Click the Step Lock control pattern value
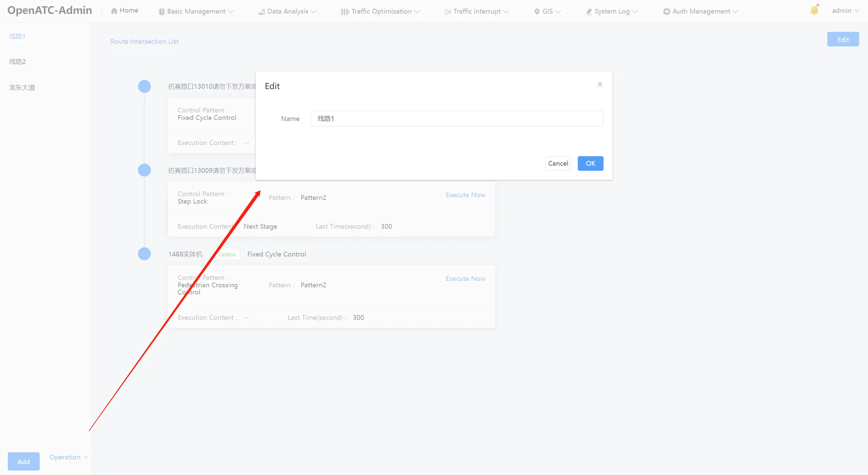This screenshot has height=475, width=868. coord(192,201)
